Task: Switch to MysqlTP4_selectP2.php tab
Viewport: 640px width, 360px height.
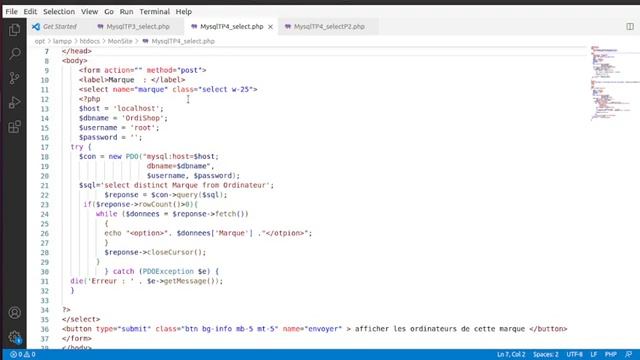Action: pos(329,27)
